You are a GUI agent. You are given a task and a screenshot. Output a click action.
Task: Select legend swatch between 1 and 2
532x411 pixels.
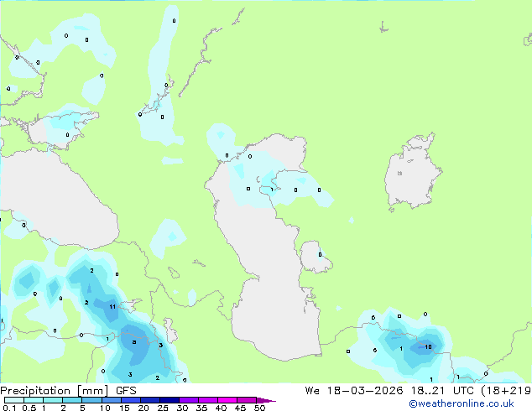[x=53, y=400]
